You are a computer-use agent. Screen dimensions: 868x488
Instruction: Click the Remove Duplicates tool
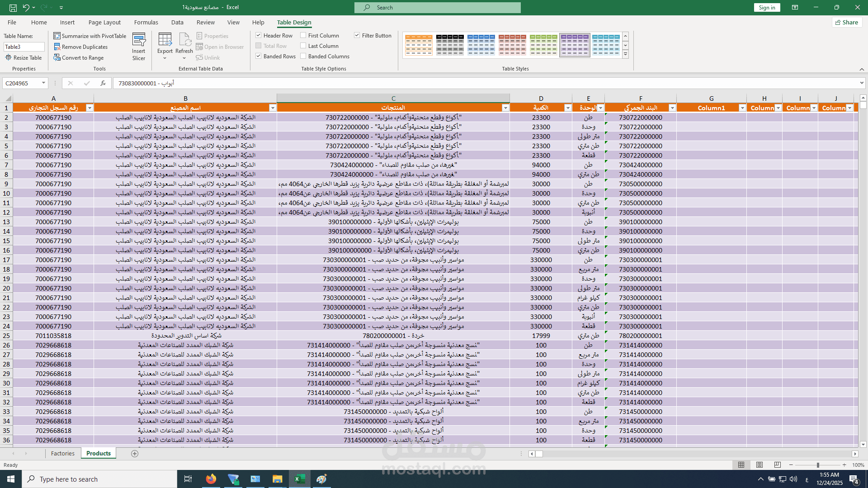(x=85, y=47)
